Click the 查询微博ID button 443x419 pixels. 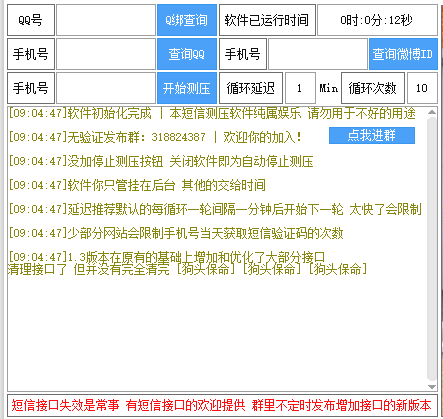click(x=403, y=54)
